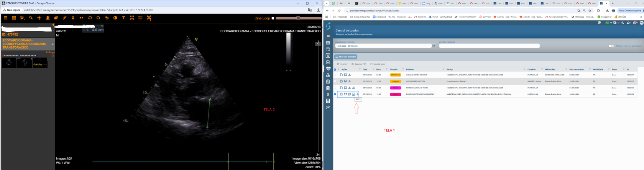Switch to the Gmail browser tab
644x170 pixels.
click(x=341, y=3)
